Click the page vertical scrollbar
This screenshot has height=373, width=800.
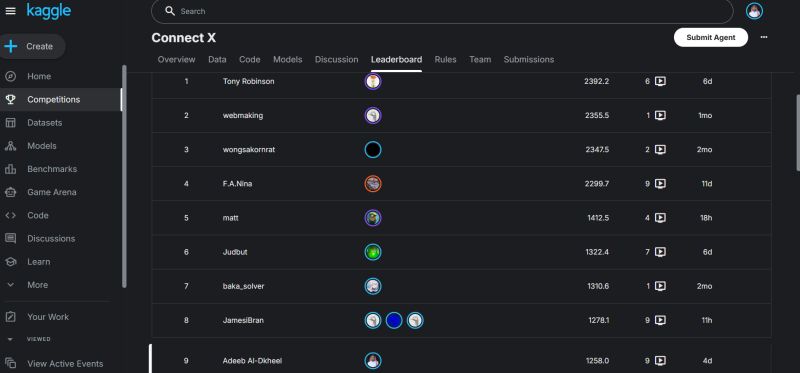pyautogui.click(x=797, y=133)
